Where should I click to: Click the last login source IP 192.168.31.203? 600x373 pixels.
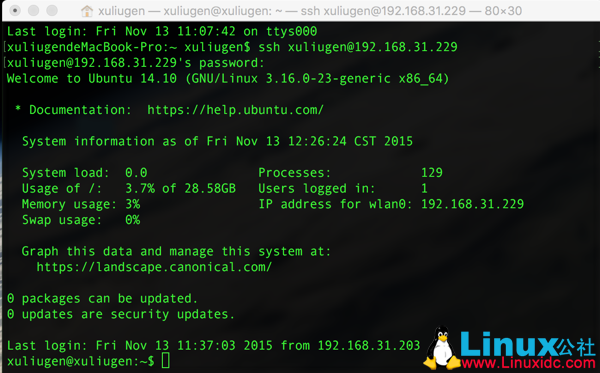point(369,345)
